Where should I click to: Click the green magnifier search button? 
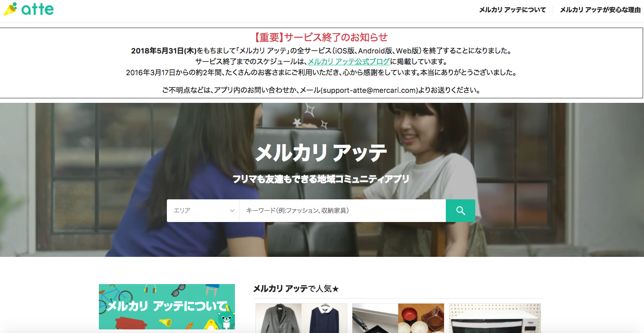460,211
